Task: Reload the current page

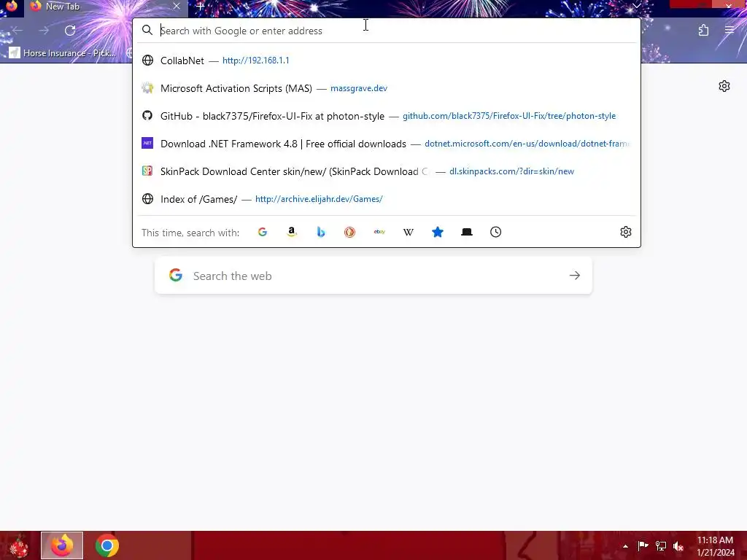Action: [x=70, y=31]
